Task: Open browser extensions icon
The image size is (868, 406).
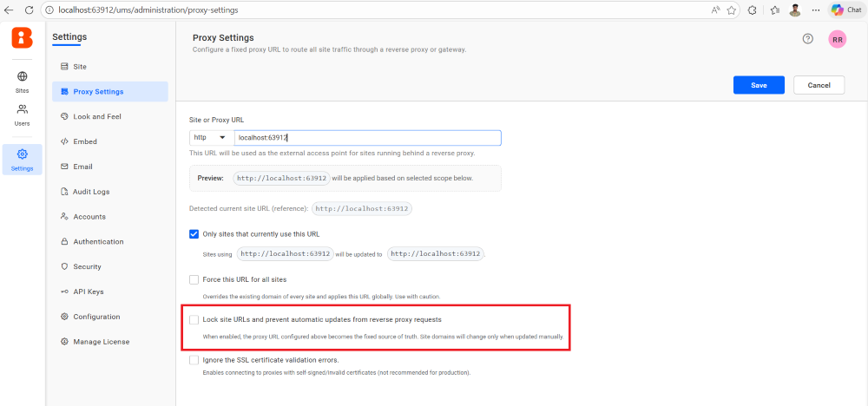Action: click(x=753, y=10)
